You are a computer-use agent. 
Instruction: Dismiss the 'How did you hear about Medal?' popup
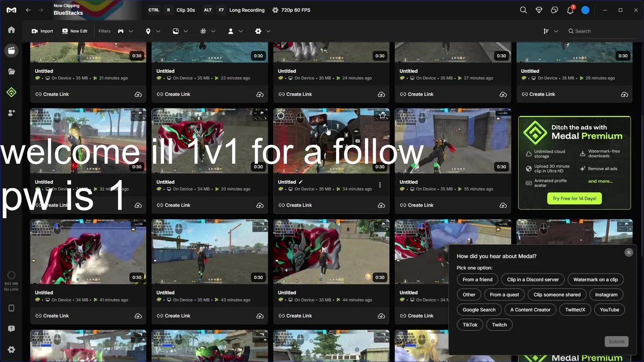pos(629,252)
